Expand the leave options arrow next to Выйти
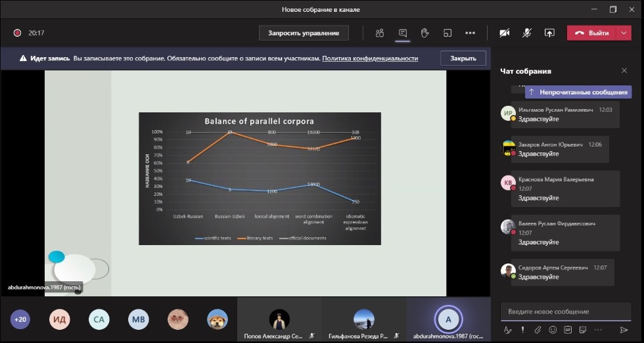This screenshot has height=343, width=644. point(623,33)
